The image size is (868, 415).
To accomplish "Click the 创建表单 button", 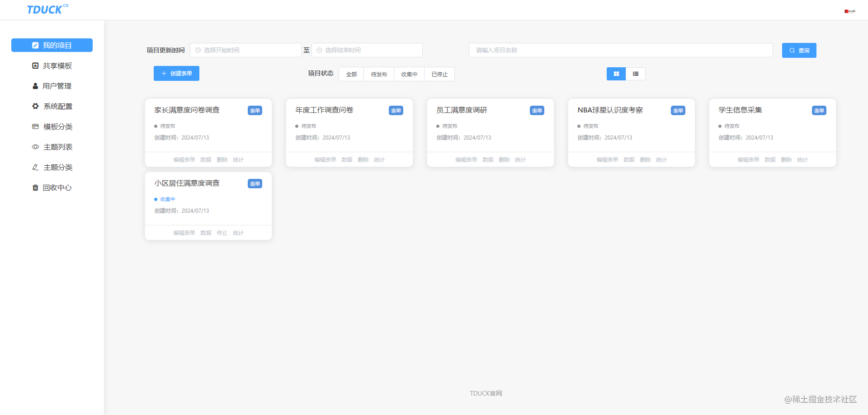I will click(x=176, y=73).
